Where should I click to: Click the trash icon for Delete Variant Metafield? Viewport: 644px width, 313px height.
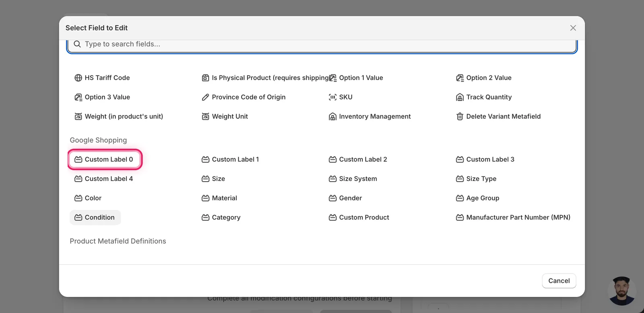tap(460, 116)
